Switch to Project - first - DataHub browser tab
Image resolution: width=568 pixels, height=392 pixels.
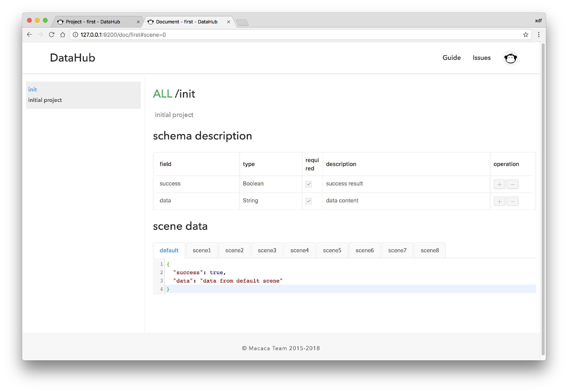(93, 22)
